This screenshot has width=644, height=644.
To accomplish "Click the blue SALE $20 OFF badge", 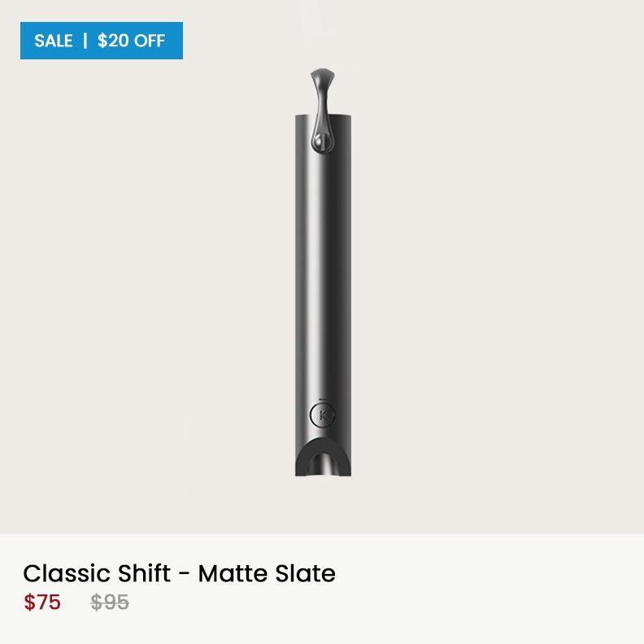I will click(102, 41).
